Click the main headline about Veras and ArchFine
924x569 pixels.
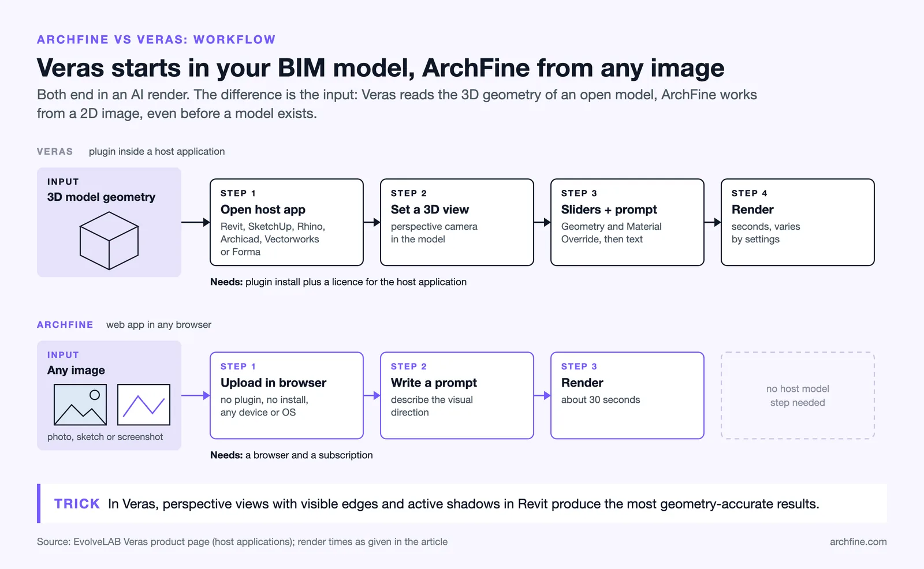[381, 68]
